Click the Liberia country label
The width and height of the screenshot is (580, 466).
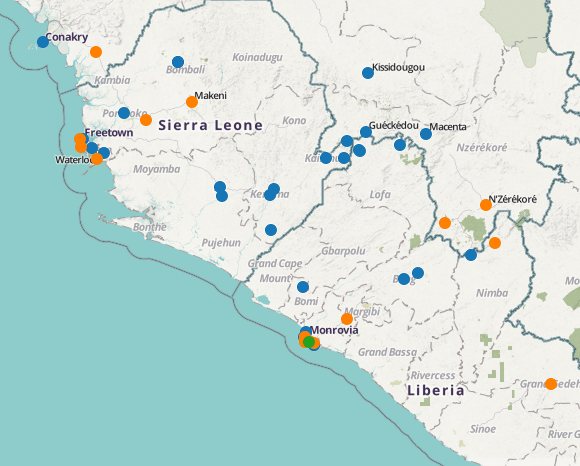(x=436, y=390)
